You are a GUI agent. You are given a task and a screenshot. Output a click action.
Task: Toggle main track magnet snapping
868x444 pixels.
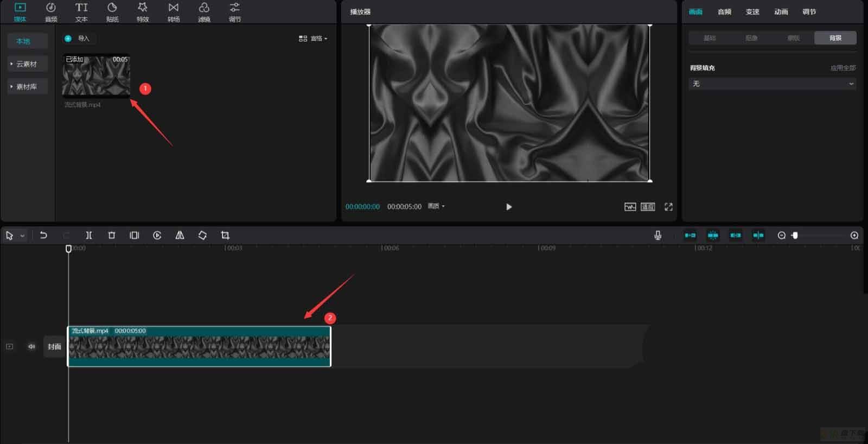(690, 235)
